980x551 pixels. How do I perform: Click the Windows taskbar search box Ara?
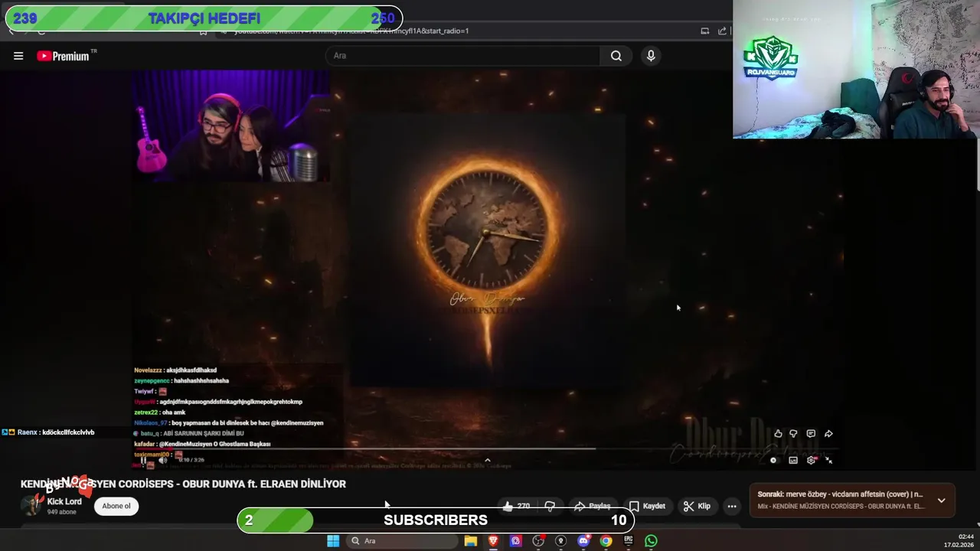tap(400, 541)
